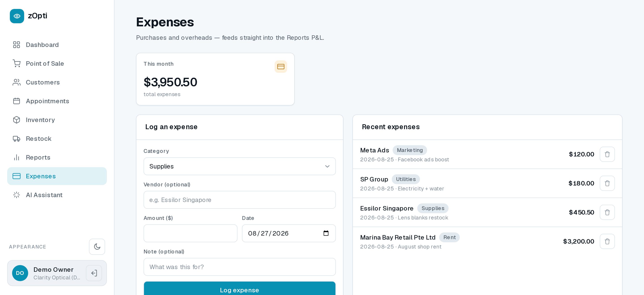Screen dimensions: 644x295
Task: Delete the SP Group expense
Action: 607,183
